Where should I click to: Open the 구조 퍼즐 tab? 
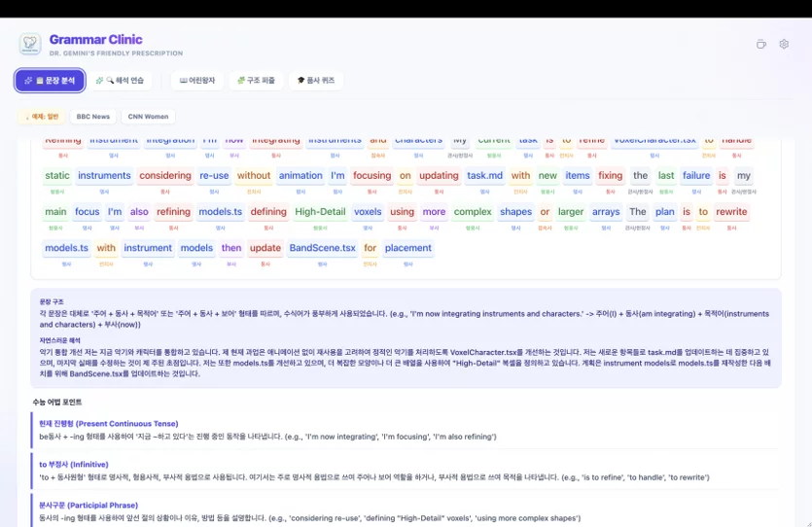coord(257,81)
